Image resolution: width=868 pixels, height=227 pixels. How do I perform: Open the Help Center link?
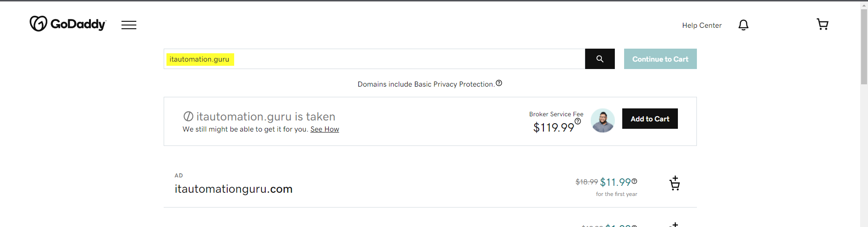pos(702,25)
